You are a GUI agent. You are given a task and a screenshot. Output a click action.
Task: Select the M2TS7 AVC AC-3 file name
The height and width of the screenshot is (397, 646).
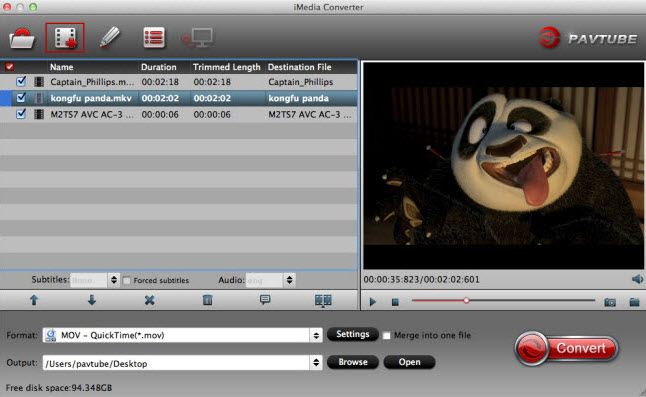pos(92,114)
